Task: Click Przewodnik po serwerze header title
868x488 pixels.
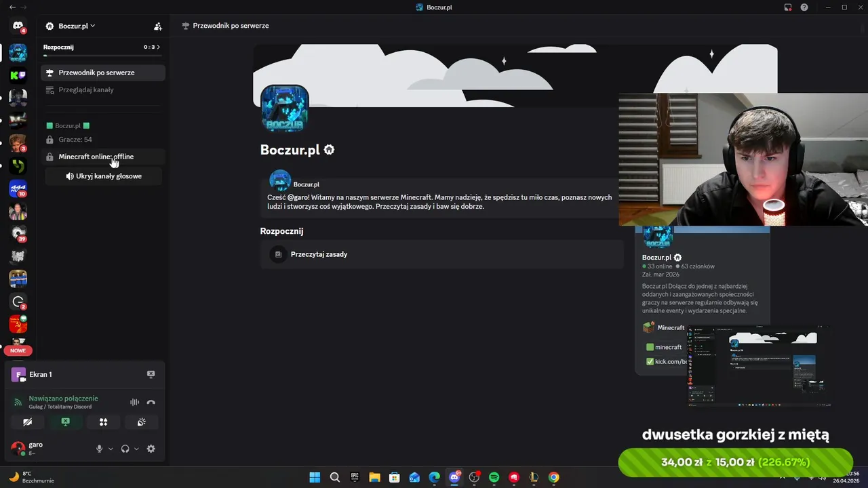Action: [x=231, y=26]
